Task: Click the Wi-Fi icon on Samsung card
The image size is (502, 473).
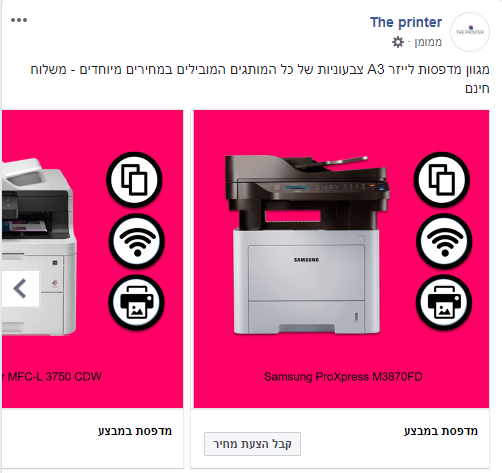Action: [444, 241]
